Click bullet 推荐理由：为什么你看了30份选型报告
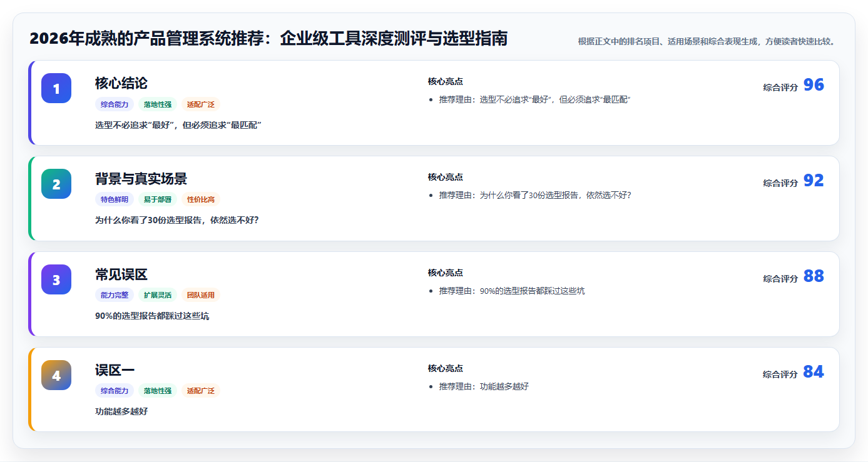This screenshot has height=462, width=868. pyautogui.click(x=536, y=196)
